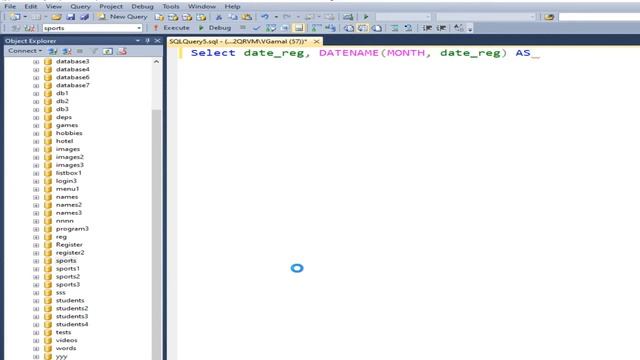
Task: Click the Undo icon
Action: [x=265, y=17]
